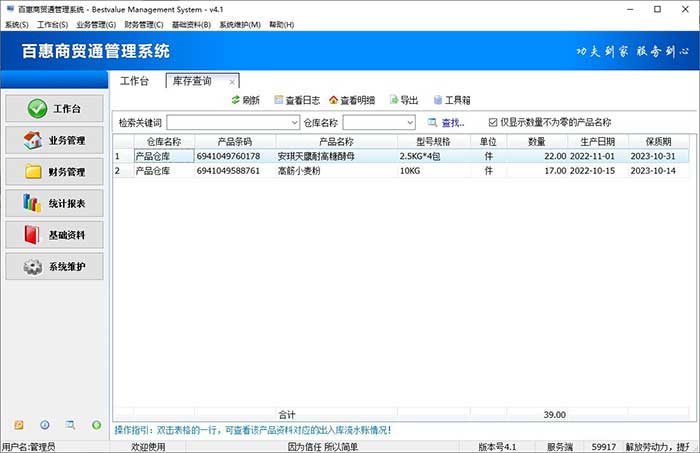
Task: Click the 查找.. link text
Action: (453, 122)
